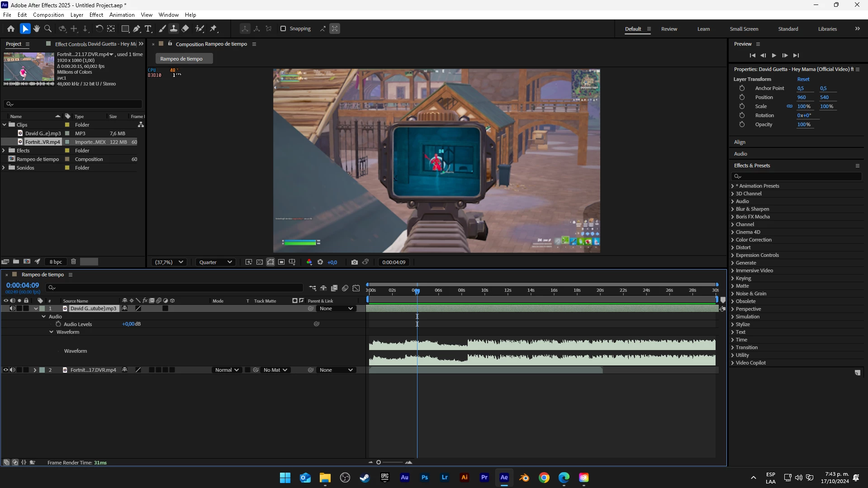868x488 pixels.
Task: Toggle Position stopwatch in Properties panel
Action: (x=742, y=97)
